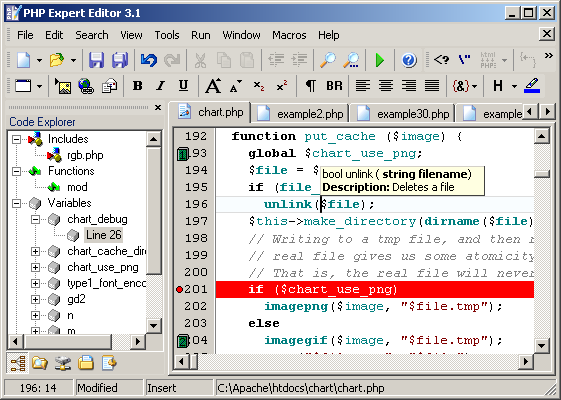
Task: Click the Find Next magnifier with dots icon
Action: (351, 60)
